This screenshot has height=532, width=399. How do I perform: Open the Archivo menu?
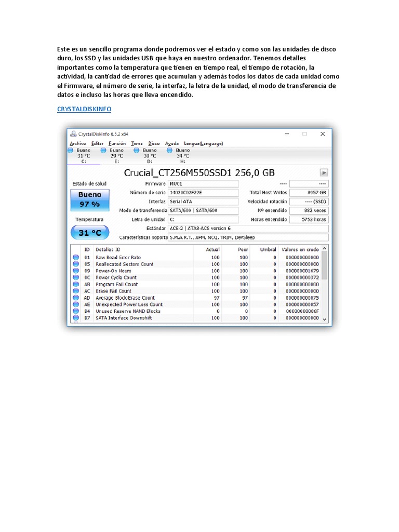78,143
